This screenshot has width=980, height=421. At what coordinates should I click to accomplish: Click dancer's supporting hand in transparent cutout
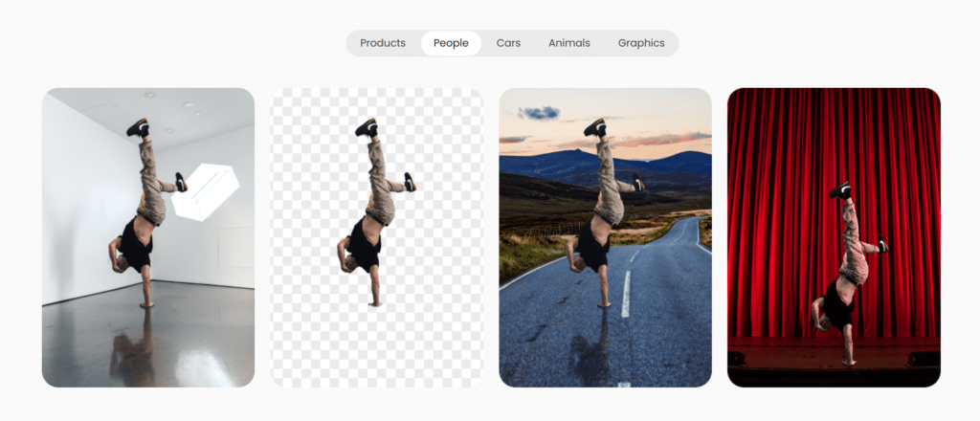[x=374, y=302]
